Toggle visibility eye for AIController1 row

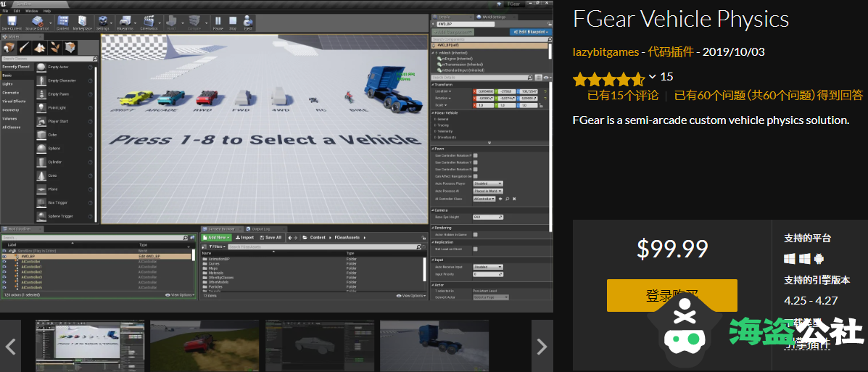tap(4, 267)
